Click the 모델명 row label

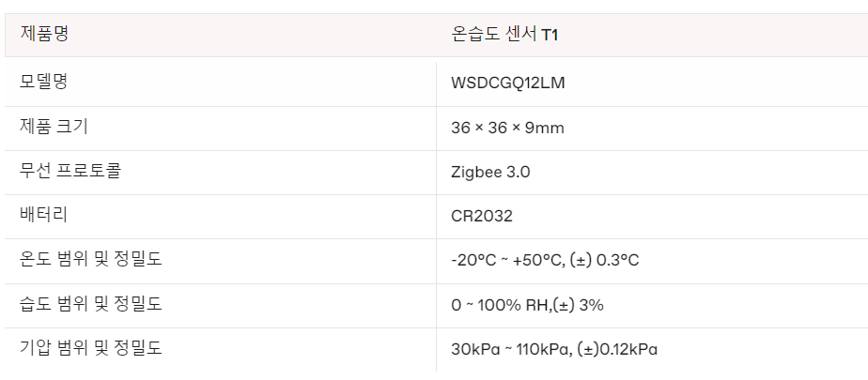[45, 82]
